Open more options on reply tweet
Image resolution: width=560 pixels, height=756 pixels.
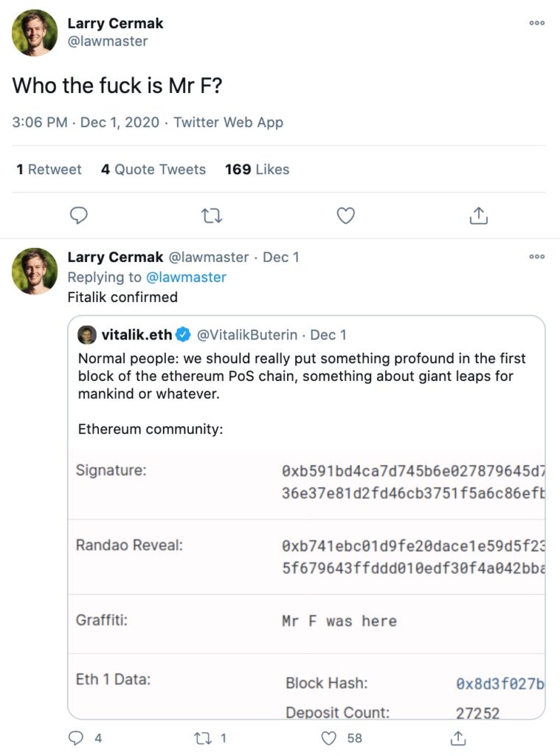tap(537, 257)
